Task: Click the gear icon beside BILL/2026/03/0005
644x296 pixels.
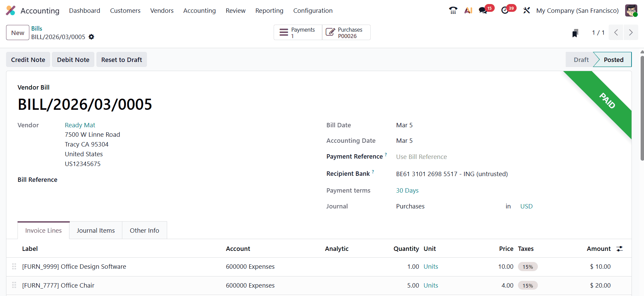Action: (91, 37)
